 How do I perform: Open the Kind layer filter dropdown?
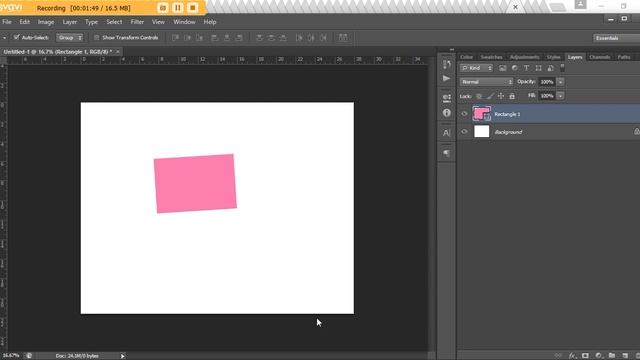pos(477,68)
